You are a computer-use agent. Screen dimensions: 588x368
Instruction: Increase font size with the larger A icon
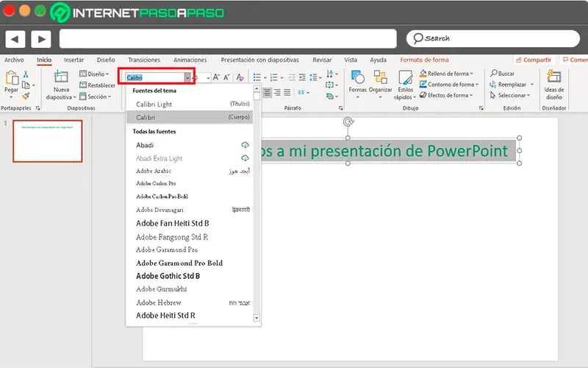click(216, 77)
